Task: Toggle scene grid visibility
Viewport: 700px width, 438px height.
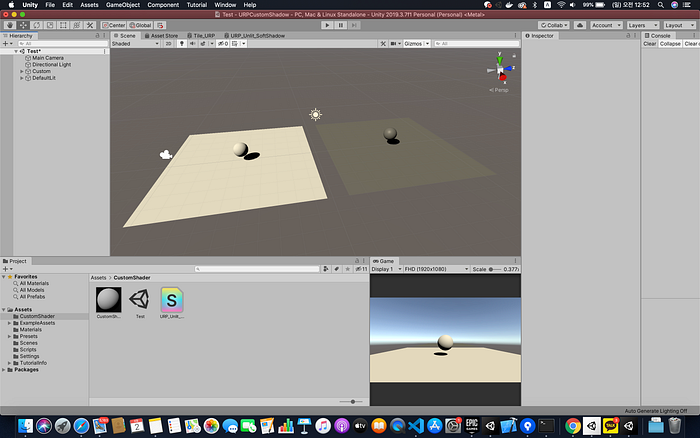Action: 235,43
